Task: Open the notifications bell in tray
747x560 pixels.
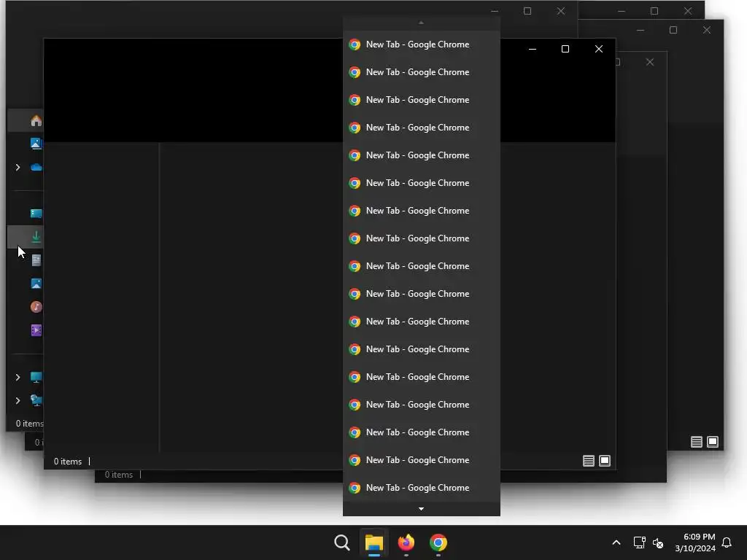Action: point(727,542)
